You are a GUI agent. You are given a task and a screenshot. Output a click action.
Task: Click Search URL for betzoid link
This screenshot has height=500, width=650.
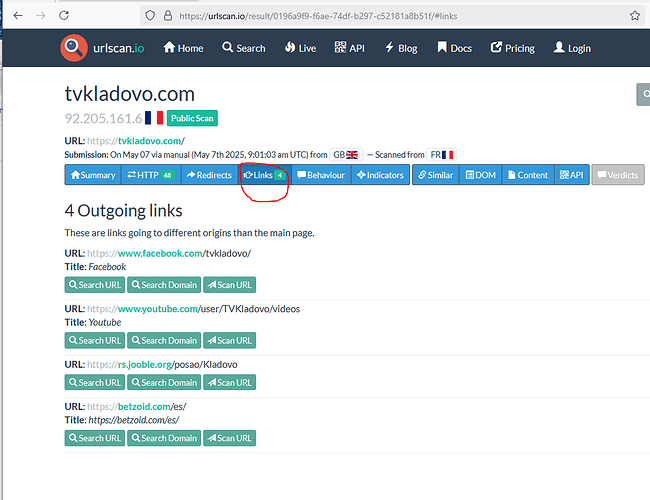click(95, 438)
